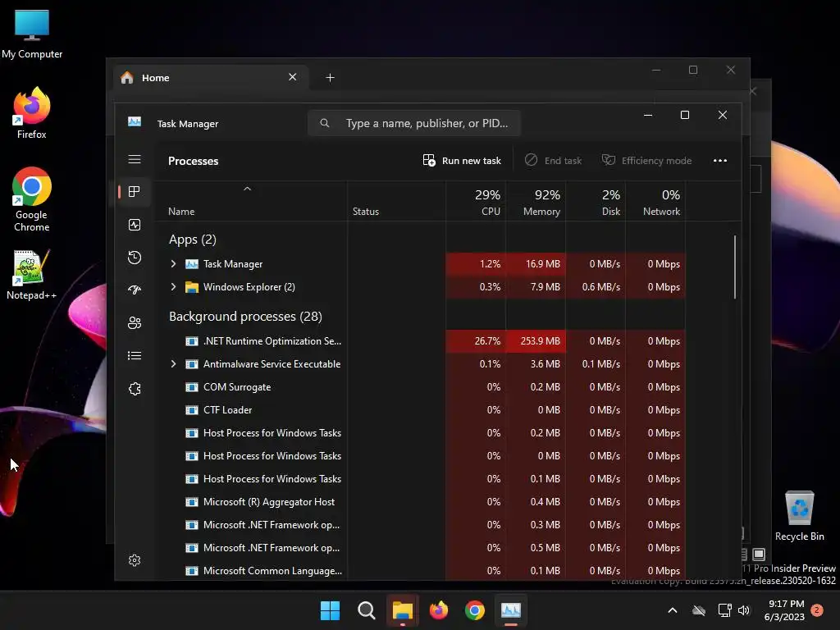840x630 pixels.
Task: Click the 26.7% CPU cell
Action: click(477, 340)
